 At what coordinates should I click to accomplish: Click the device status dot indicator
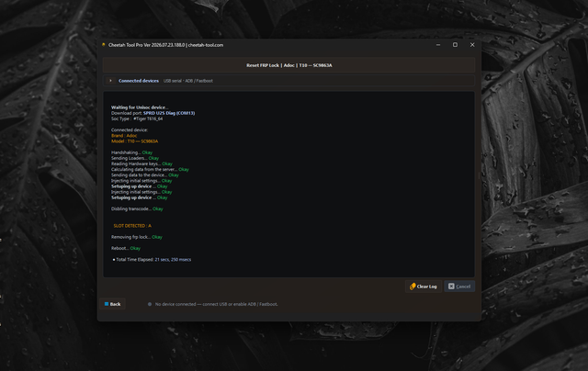coord(150,304)
